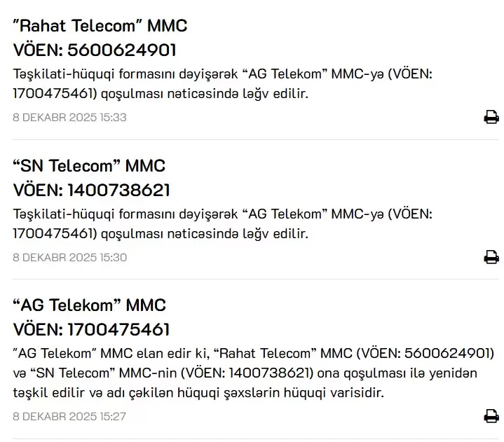Open the "SN Telecom" MMC heading

pos(89,166)
